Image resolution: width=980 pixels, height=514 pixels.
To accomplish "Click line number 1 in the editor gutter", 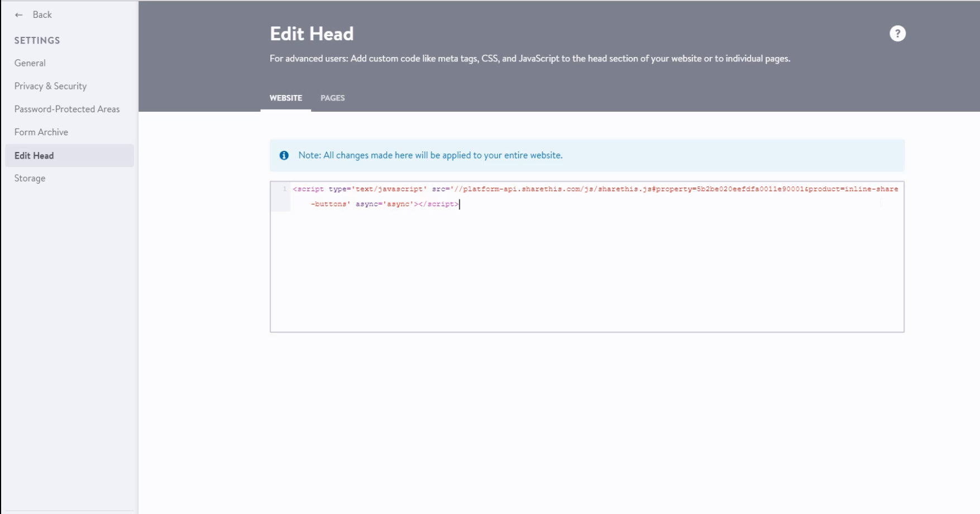I will (x=284, y=189).
